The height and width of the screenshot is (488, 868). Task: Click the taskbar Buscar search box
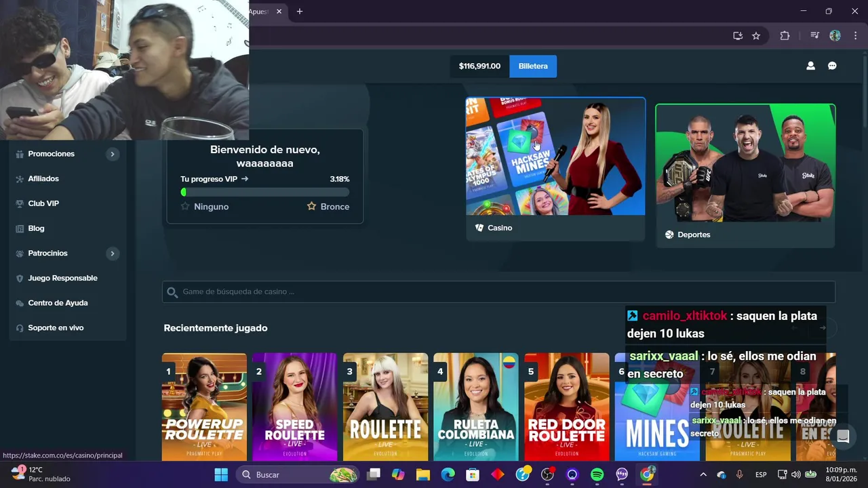297,474
